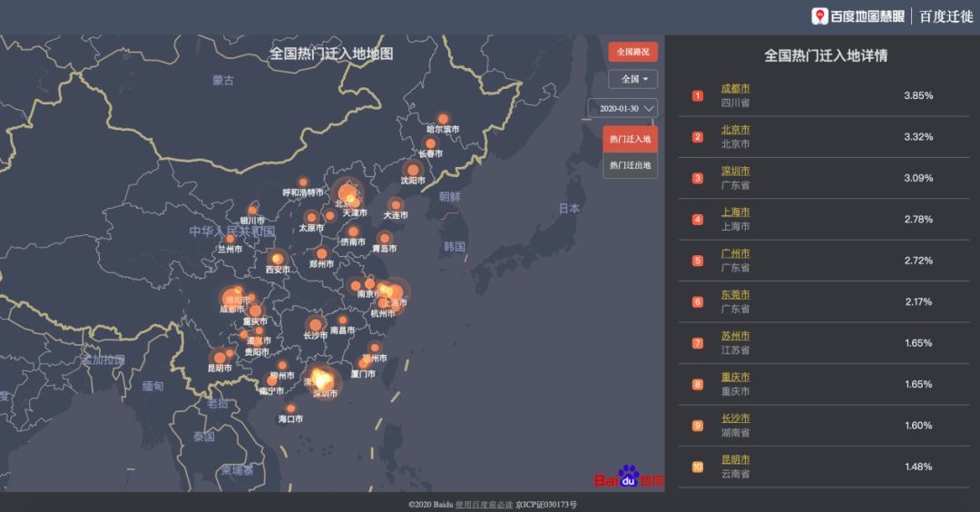Click the Baidu Map Huiyan logo icon

[x=820, y=16]
